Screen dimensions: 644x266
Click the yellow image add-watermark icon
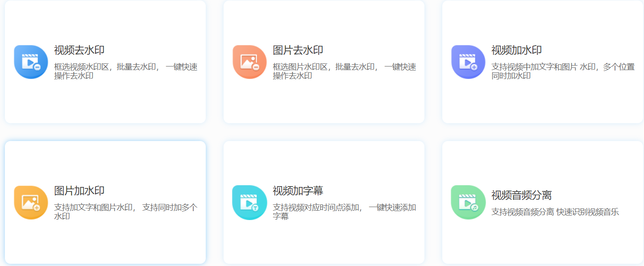pos(31,203)
